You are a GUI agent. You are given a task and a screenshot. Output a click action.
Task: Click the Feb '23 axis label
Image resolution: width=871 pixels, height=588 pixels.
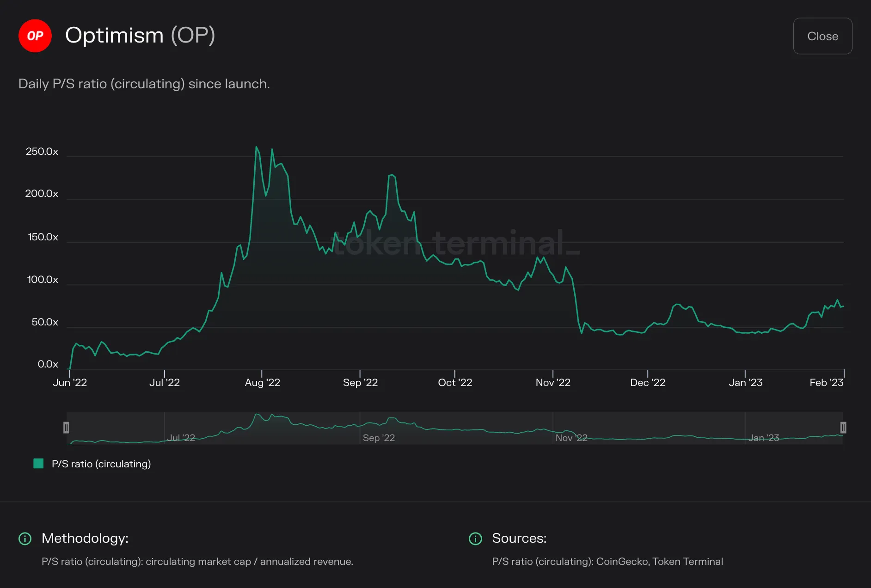826,382
